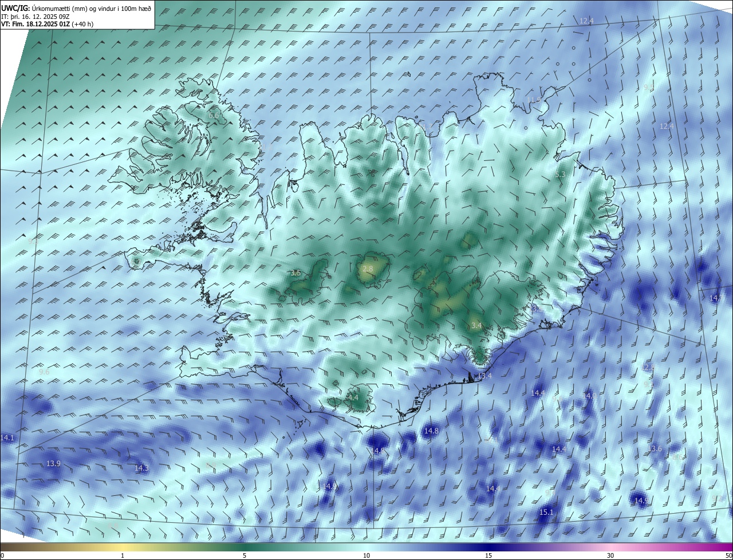The width and height of the screenshot is (733, 560).
Task: Click the 2.8 value label
Action: pos(368,269)
